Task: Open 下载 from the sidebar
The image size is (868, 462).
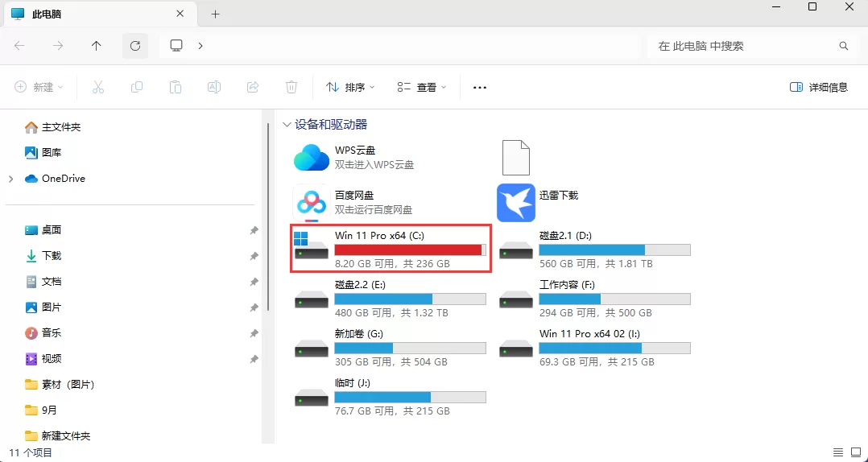Action: click(43, 256)
